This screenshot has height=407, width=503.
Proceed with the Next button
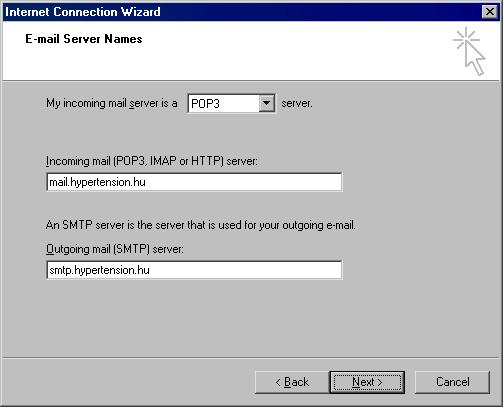[367, 382]
